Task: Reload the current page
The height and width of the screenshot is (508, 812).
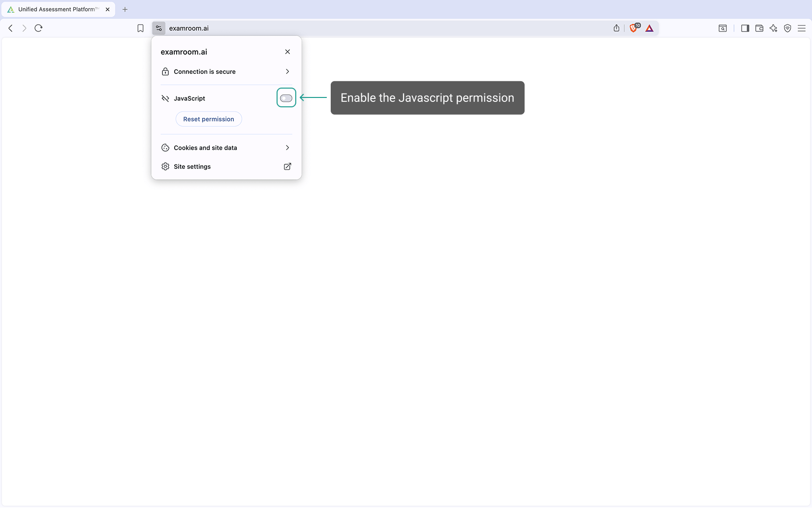Action: 38,28
